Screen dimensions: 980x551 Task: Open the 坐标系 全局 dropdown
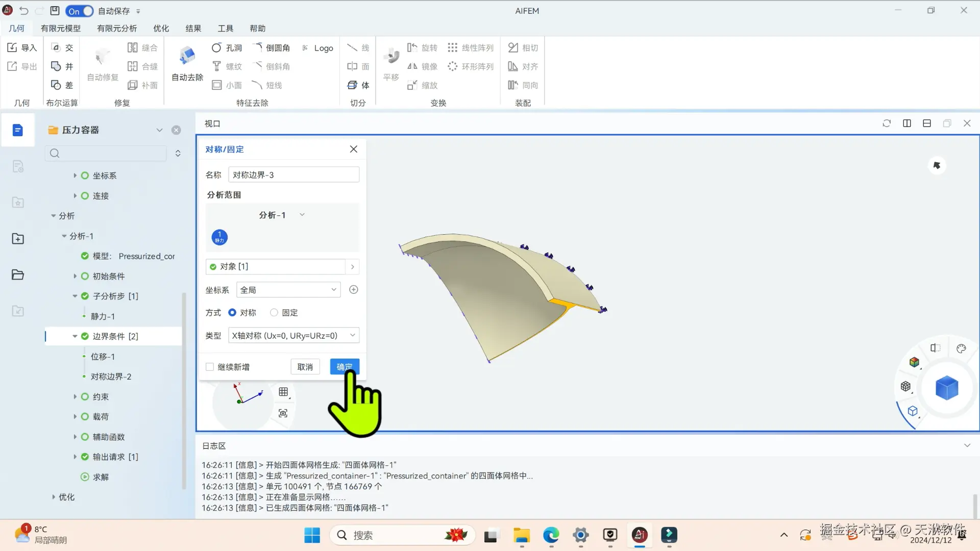pyautogui.click(x=288, y=290)
